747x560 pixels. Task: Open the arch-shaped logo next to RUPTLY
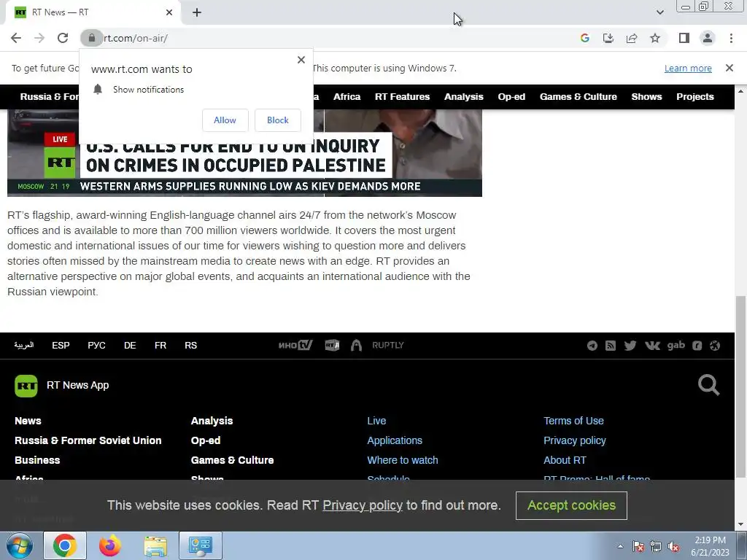click(356, 345)
